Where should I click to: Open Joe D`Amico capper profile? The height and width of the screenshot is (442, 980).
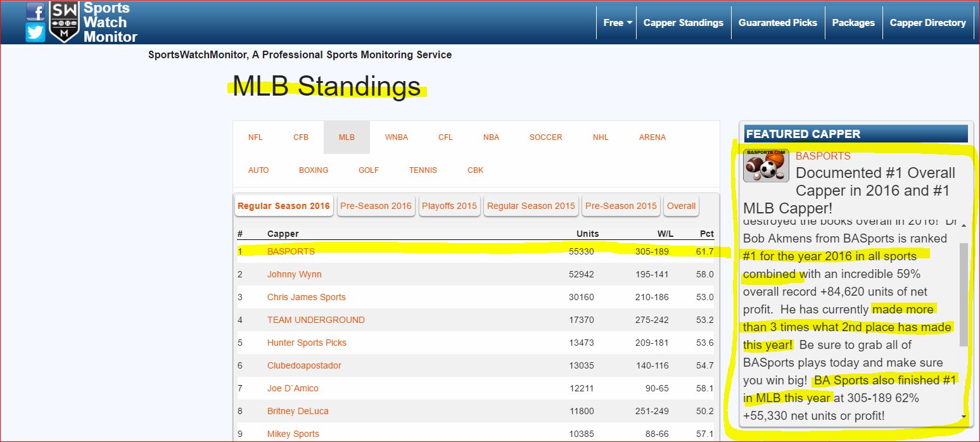[293, 388]
